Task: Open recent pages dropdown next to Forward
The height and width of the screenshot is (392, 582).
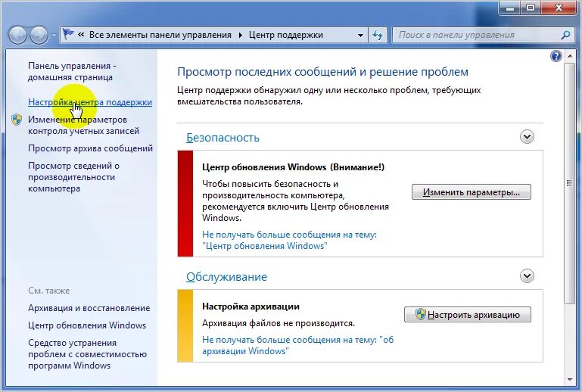Action: (54, 36)
